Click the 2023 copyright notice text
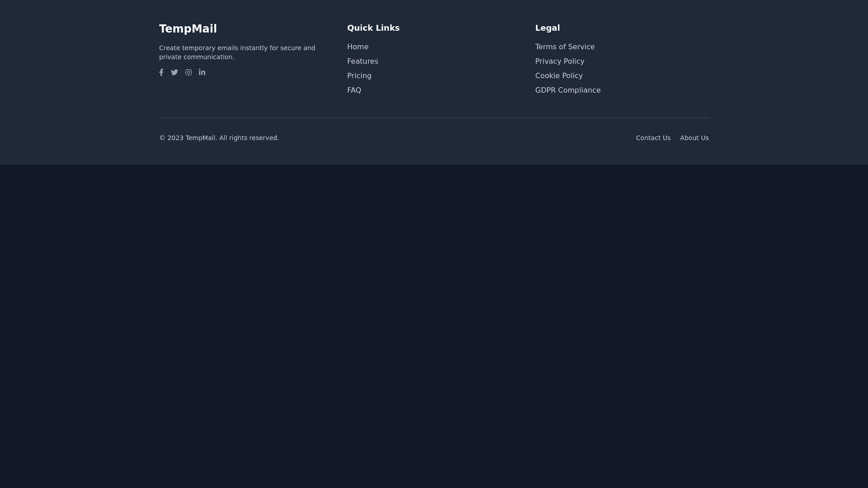 pyautogui.click(x=219, y=138)
